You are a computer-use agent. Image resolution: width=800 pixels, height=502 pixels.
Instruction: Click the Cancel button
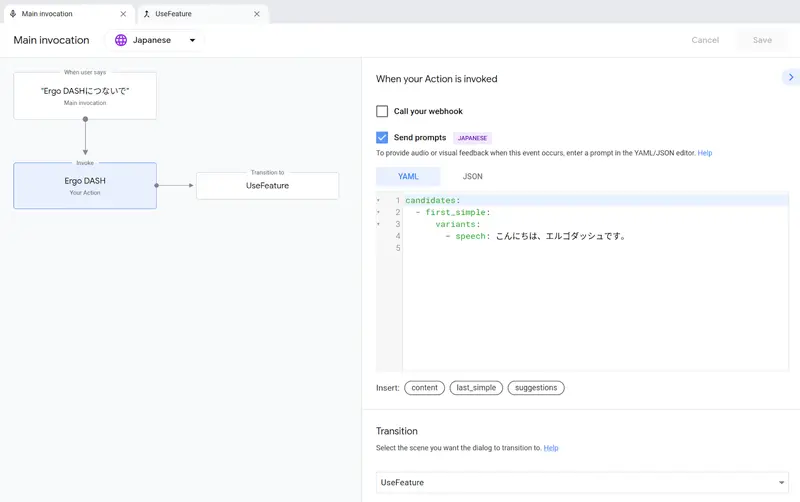coord(705,40)
